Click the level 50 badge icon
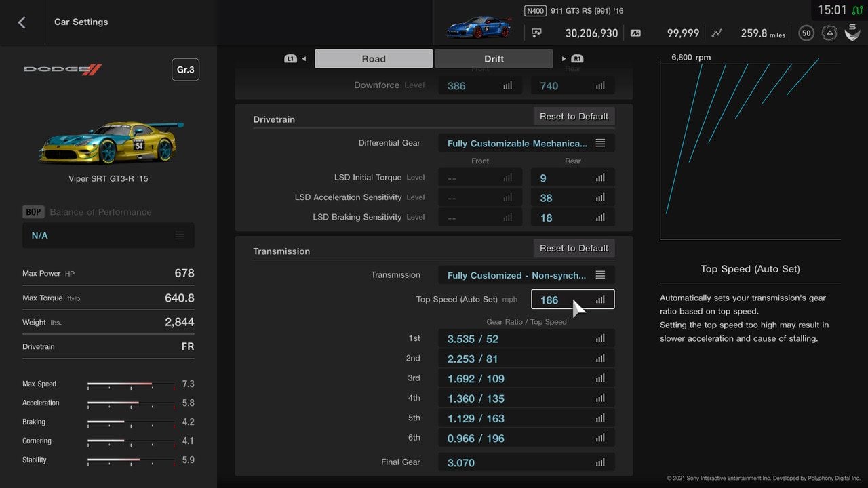This screenshot has width=868, height=488. [x=806, y=33]
